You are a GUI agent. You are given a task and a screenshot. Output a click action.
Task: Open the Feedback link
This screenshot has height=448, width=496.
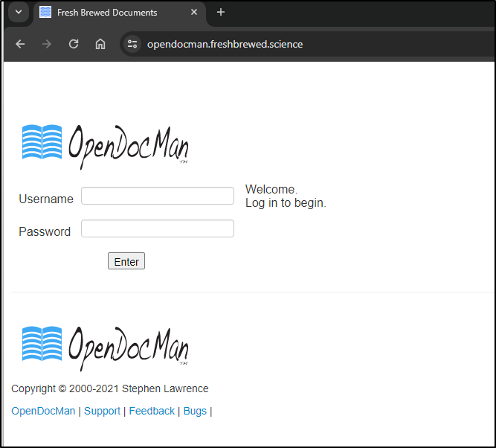(x=152, y=411)
